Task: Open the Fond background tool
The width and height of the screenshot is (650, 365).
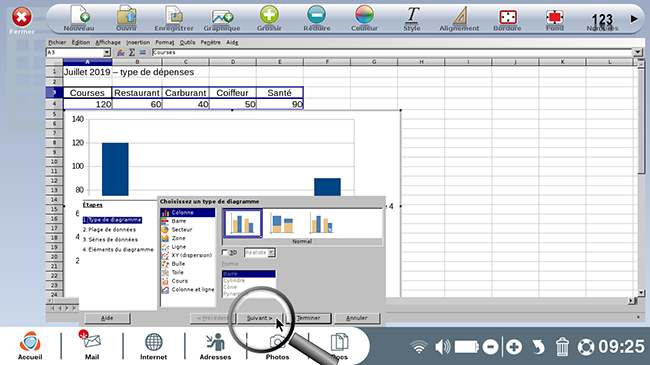Action: coord(555,17)
